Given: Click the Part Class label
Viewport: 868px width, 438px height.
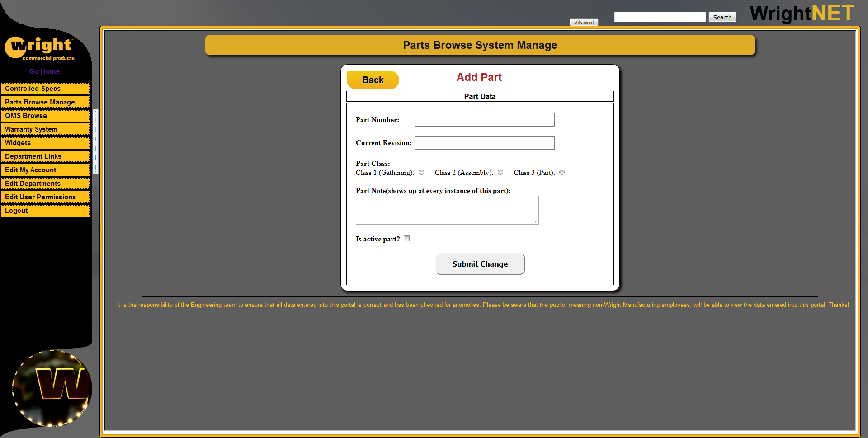Looking at the screenshot, I should click(373, 164).
